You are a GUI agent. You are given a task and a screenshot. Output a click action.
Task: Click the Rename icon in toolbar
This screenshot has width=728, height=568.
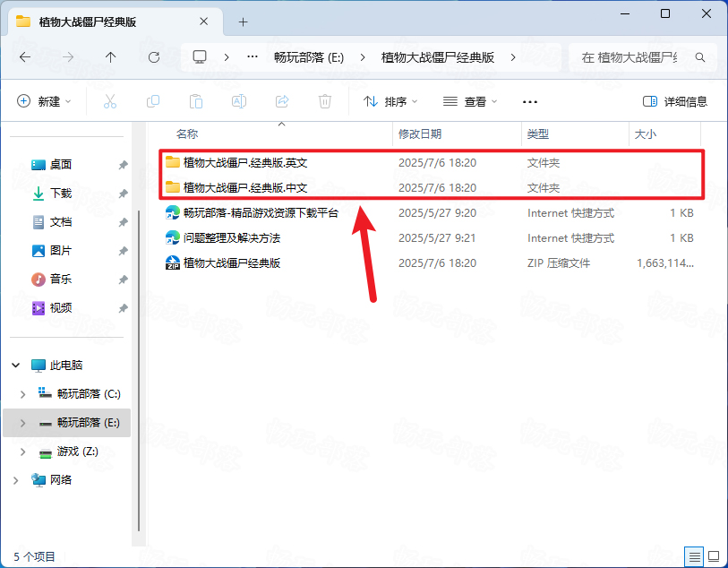239,101
